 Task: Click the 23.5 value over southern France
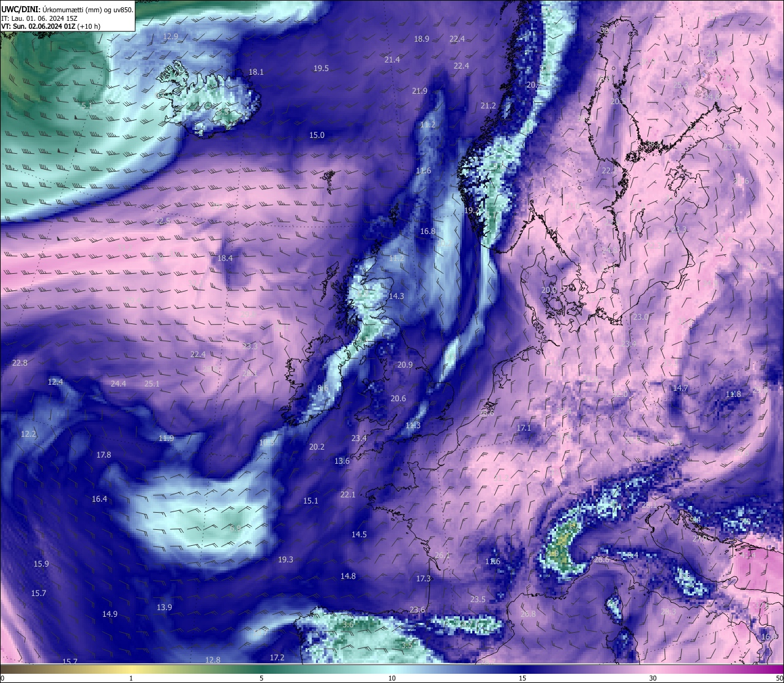tap(478, 600)
